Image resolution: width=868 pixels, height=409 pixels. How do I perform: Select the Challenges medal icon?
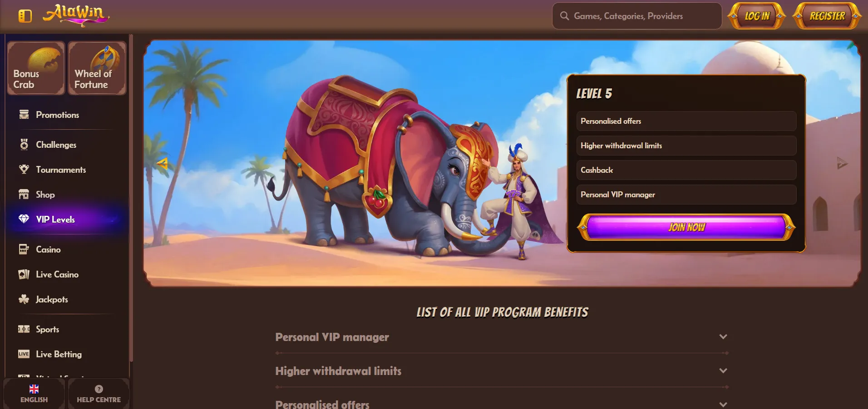pyautogui.click(x=24, y=145)
